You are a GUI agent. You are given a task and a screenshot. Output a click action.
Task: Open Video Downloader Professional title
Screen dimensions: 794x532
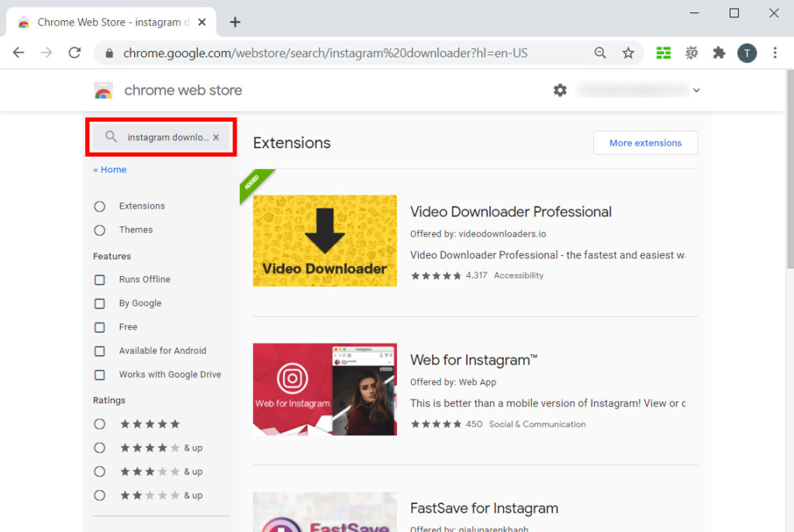pos(510,212)
